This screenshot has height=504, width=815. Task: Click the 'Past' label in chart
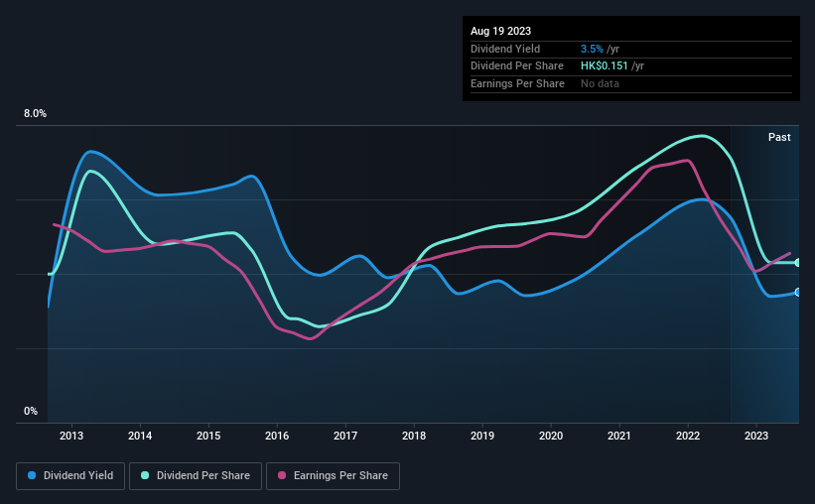[779, 137]
